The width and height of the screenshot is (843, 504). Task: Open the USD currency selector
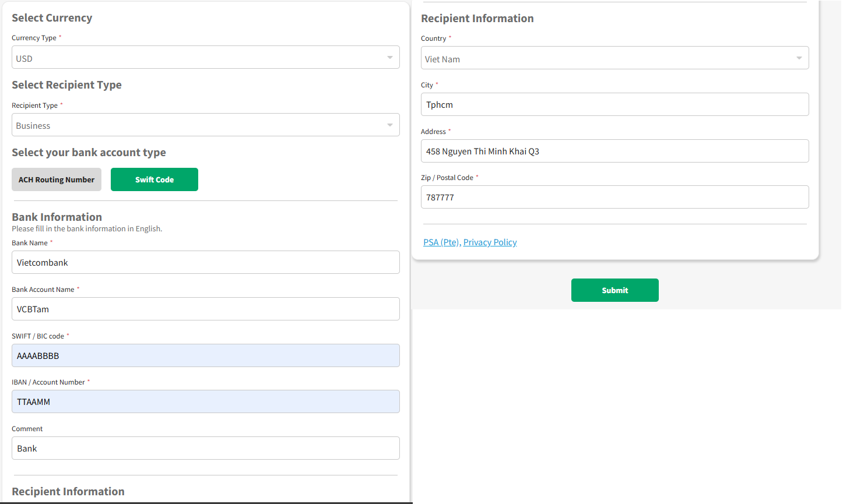198,58
